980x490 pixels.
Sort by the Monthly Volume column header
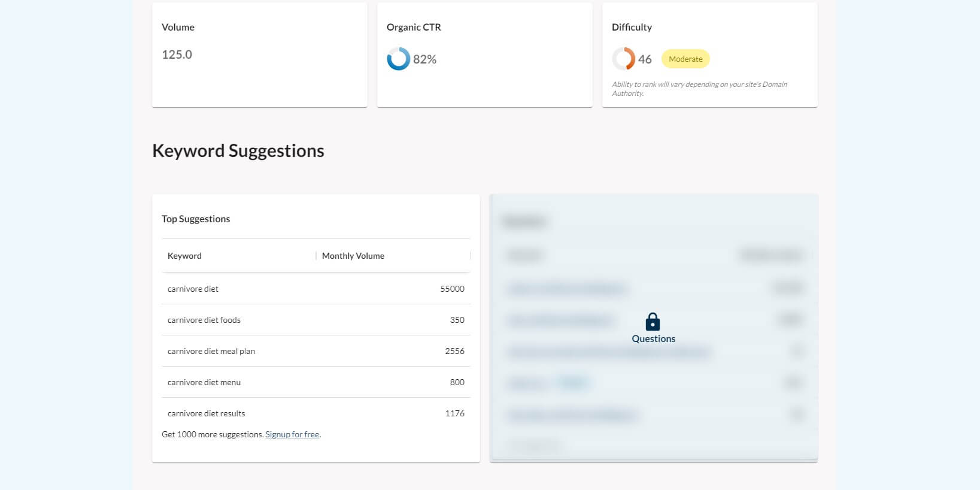coord(353,256)
